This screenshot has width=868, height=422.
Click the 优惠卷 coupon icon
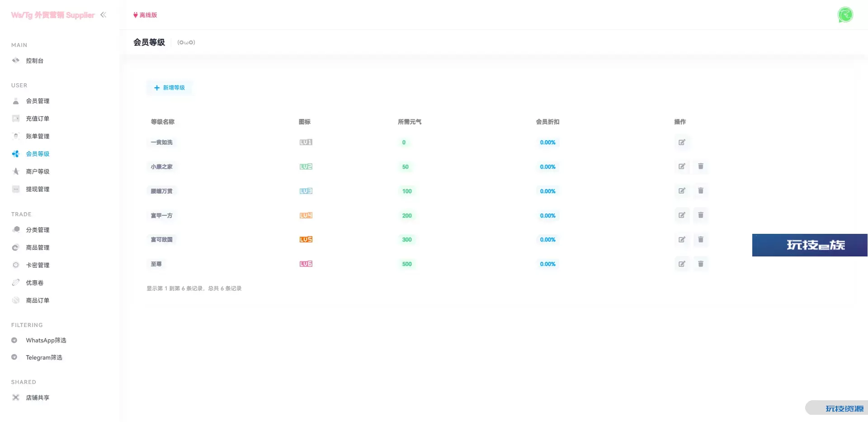pos(16,283)
